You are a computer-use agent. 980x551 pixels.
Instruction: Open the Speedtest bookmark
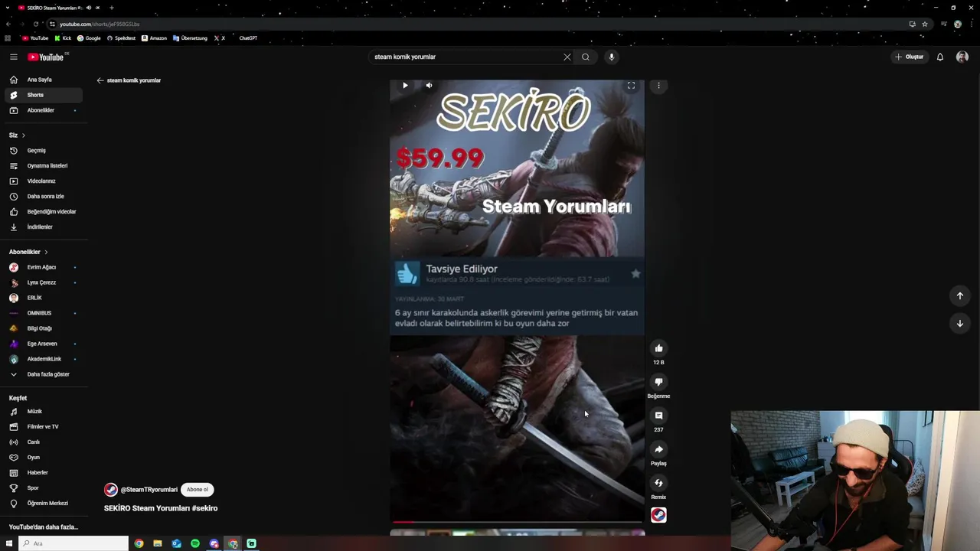(121, 38)
